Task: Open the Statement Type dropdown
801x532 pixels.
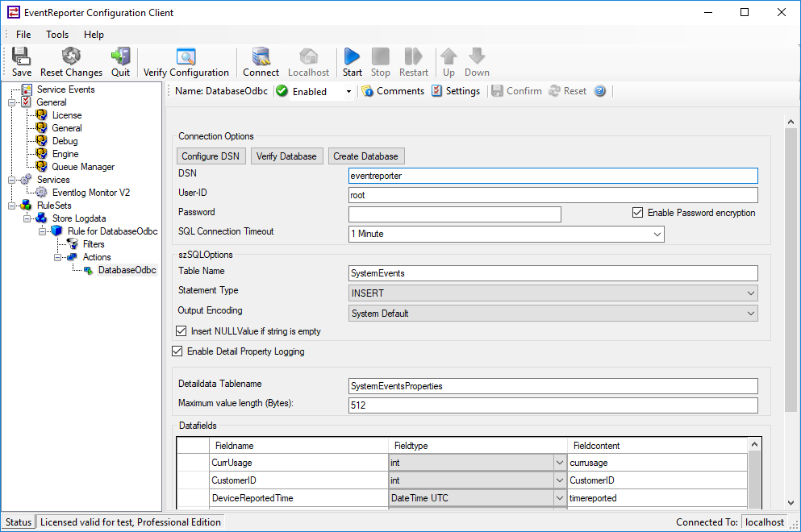Action: (751, 293)
